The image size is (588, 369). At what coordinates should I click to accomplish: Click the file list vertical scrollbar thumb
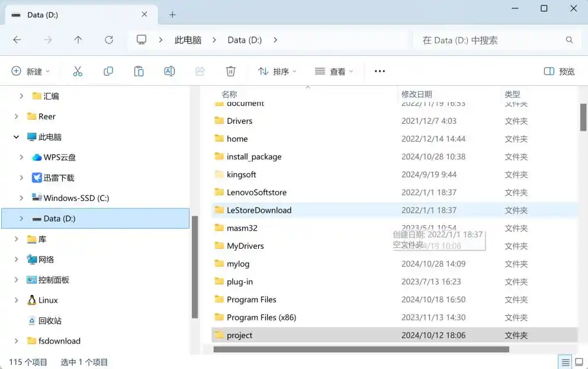pyautogui.click(x=583, y=117)
